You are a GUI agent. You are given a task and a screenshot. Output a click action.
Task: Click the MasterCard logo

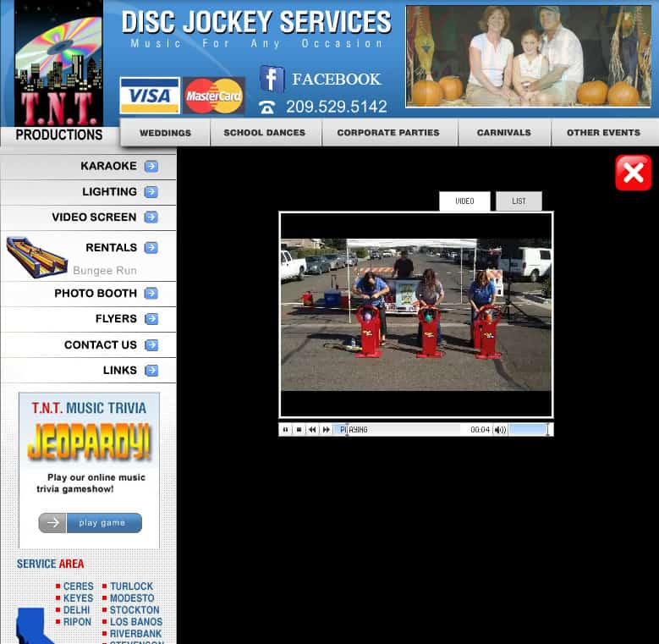point(214,96)
